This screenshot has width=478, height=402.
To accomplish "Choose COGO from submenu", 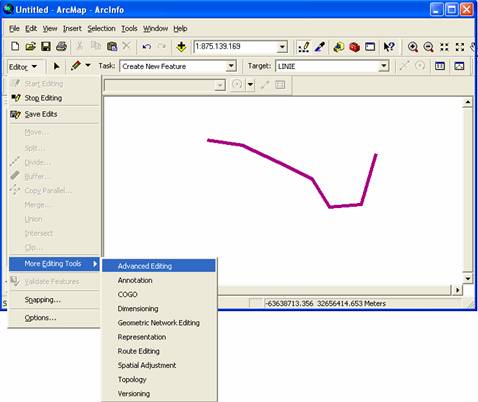I will pos(159,294).
